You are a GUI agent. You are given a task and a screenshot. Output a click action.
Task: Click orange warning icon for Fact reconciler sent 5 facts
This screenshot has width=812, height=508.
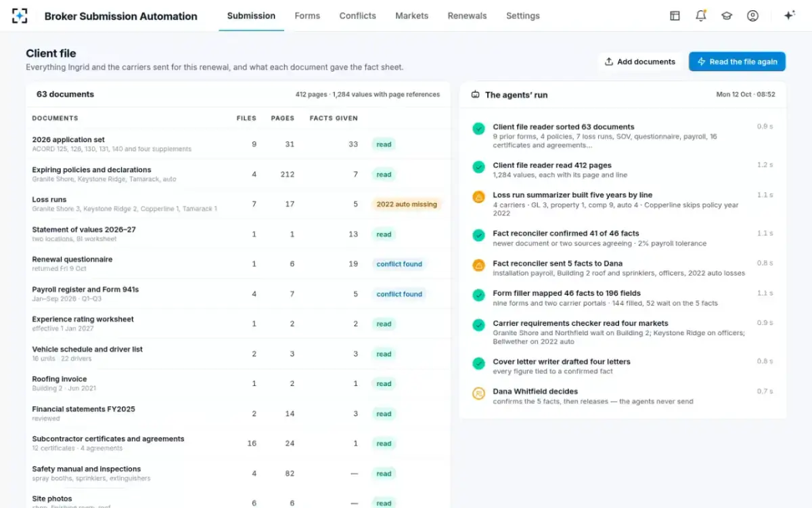tap(478, 265)
